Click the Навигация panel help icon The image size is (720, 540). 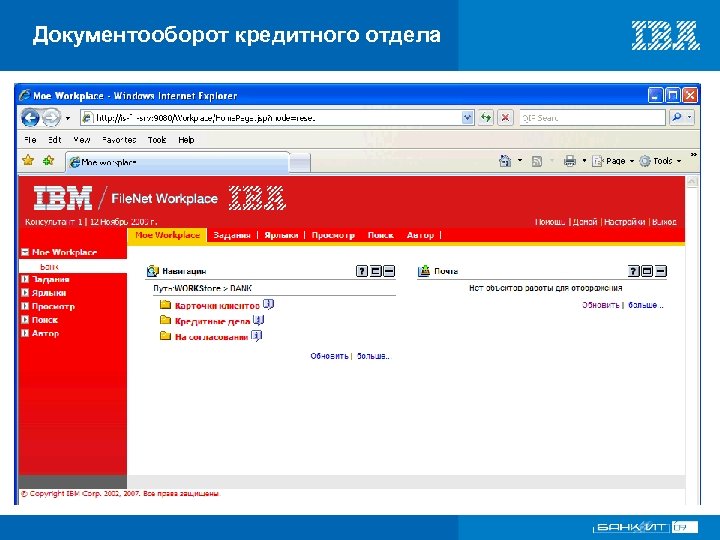362,271
